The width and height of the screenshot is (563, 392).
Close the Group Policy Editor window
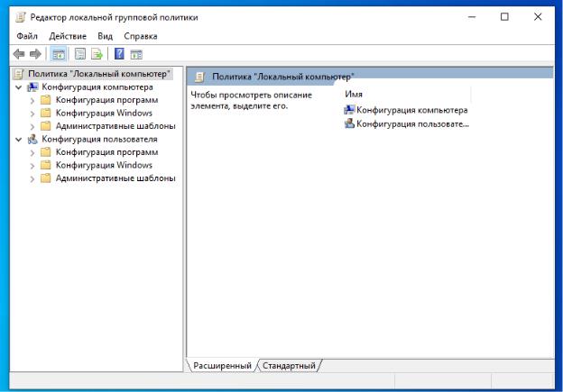538,17
